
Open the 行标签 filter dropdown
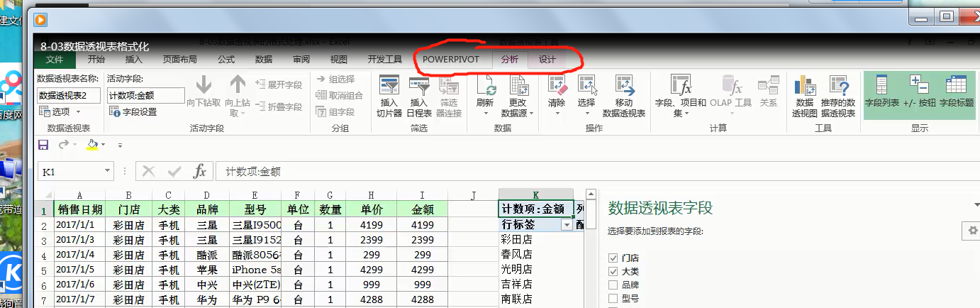pyautogui.click(x=566, y=225)
